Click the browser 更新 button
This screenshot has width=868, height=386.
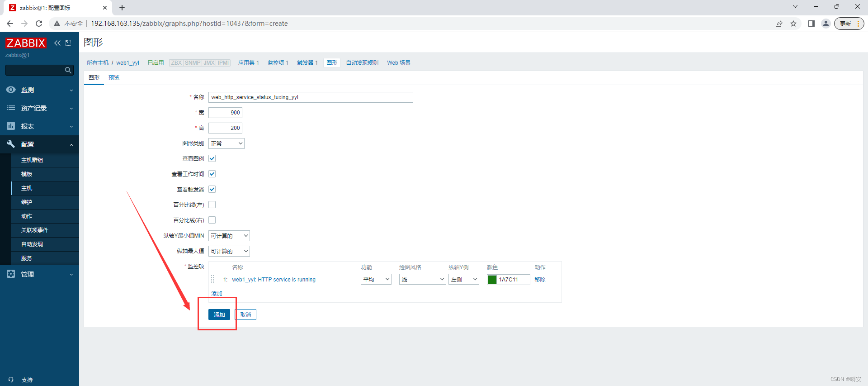point(849,24)
